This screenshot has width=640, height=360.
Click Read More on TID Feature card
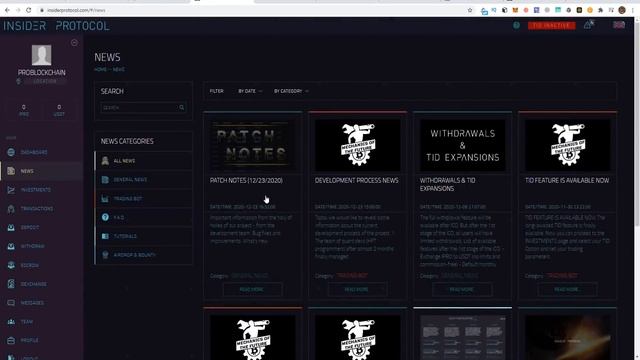(x=567, y=289)
